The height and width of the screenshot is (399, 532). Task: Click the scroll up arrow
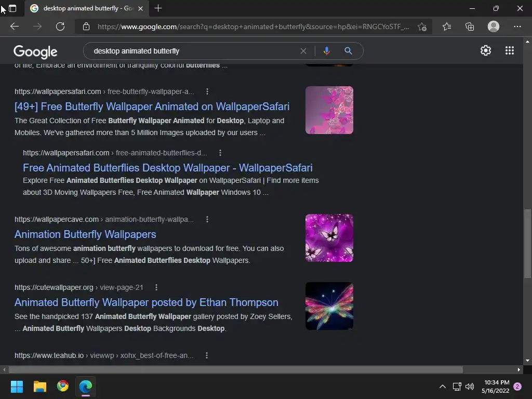tap(527, 42)
